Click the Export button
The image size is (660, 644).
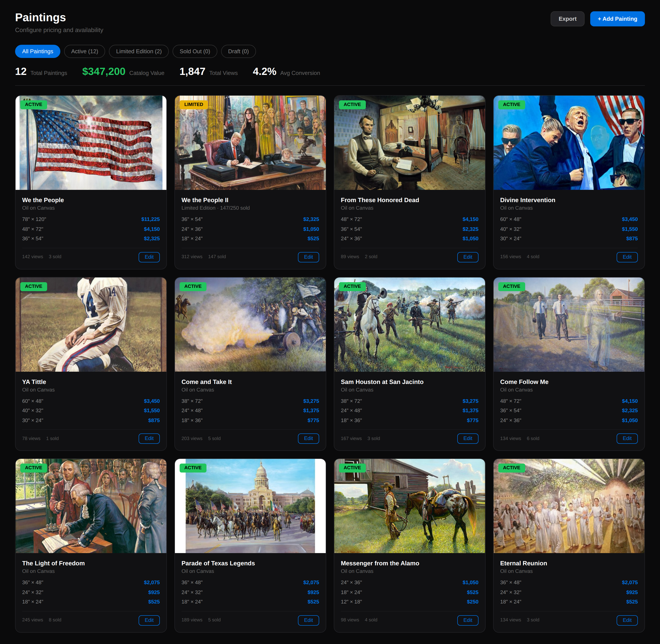567,19
